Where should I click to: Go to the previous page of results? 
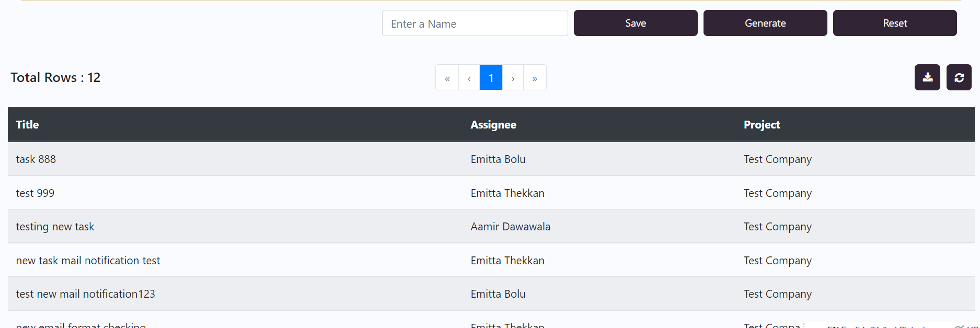tap(469, 78)
